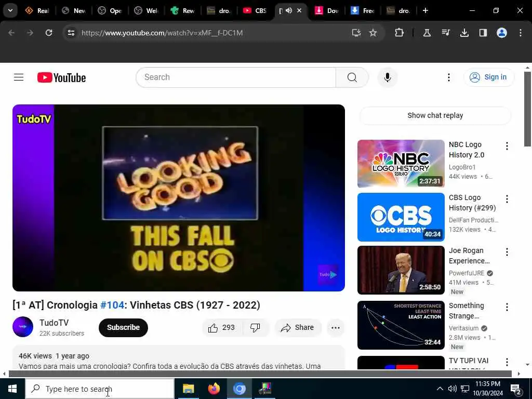Expand tab search dropdown arrow
532x399 pixels.
click(x=10, y=10)
